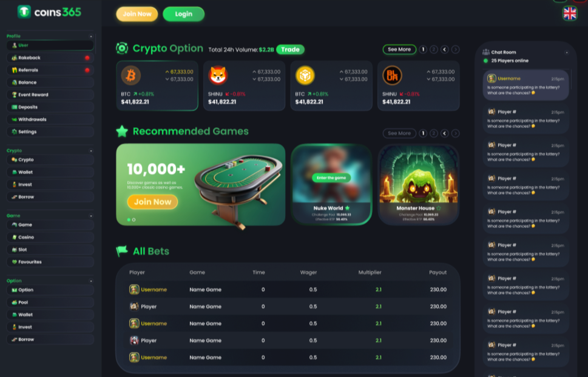Click the UK flag language icon
Viewport: 588px width, 377px height.
[x=570, y=13]
